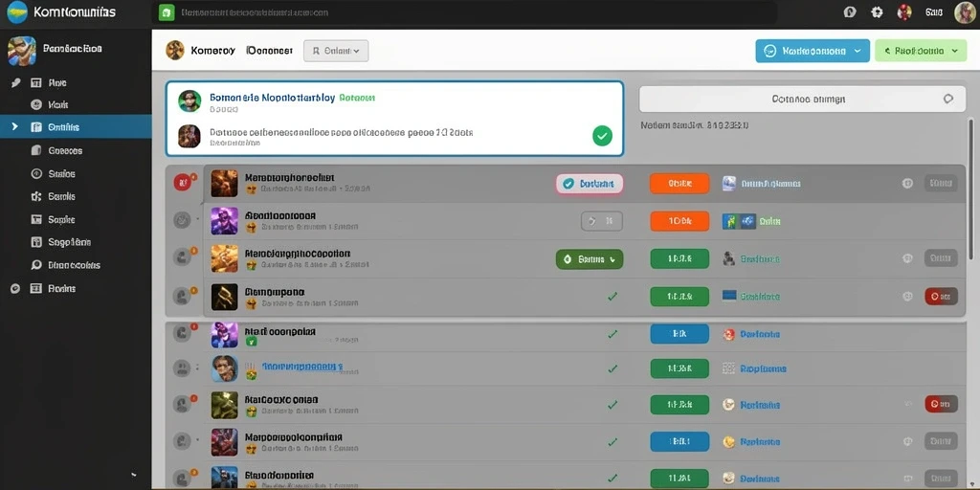
Task: Click the blue flag icon in 'Oiamompana' row
Action: [728, 296]
